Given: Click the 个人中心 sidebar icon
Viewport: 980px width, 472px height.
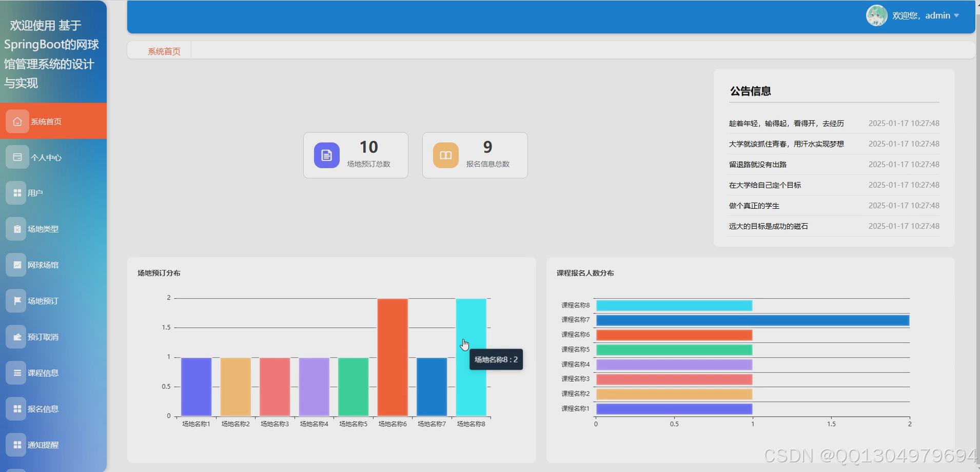Looking at the screenshot, I should tap(17, 158).
